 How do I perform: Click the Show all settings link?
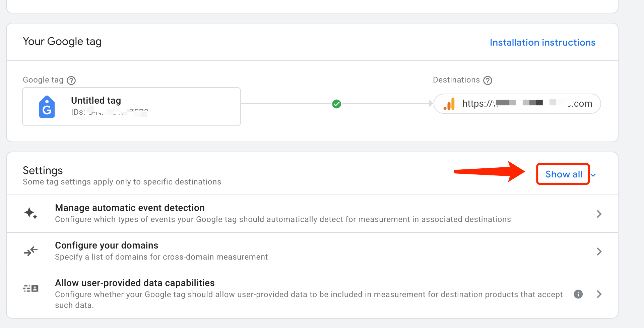(564, 174)
